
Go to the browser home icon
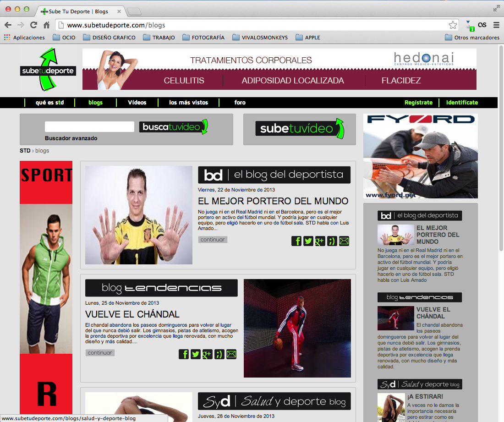tap(47, 25)
